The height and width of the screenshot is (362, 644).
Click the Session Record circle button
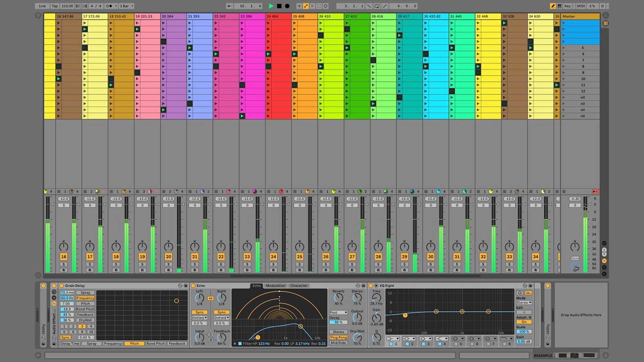(x=325, y=6)
